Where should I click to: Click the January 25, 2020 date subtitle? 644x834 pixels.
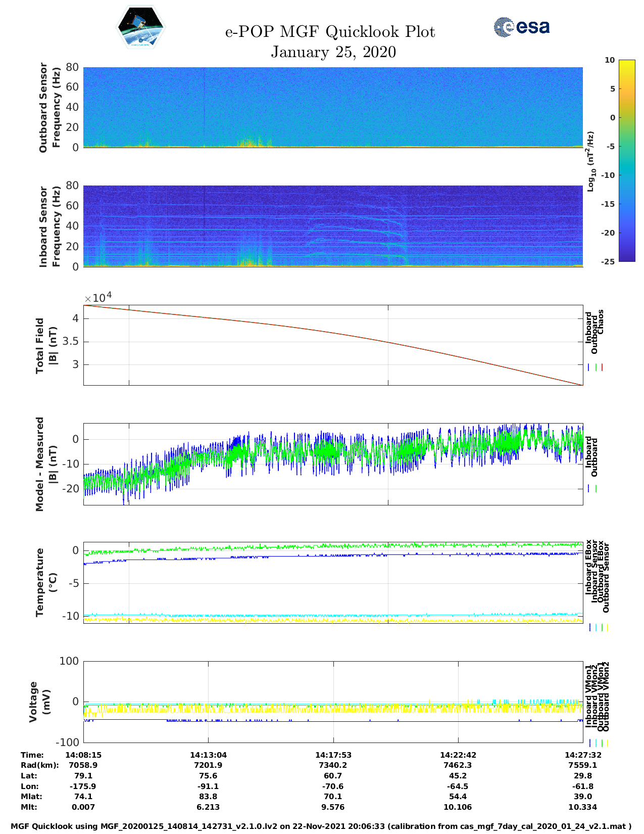coord(333,52)
